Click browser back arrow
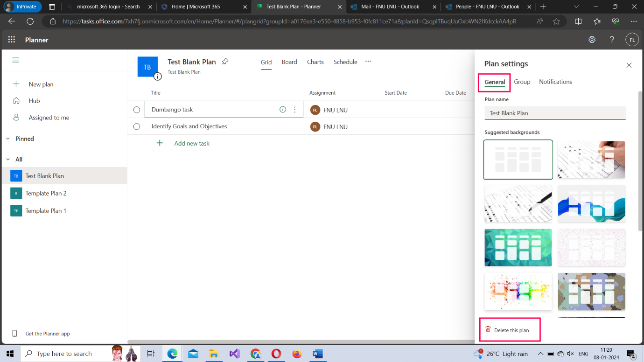This screenshot has width=644, height=362. (12, 21)
